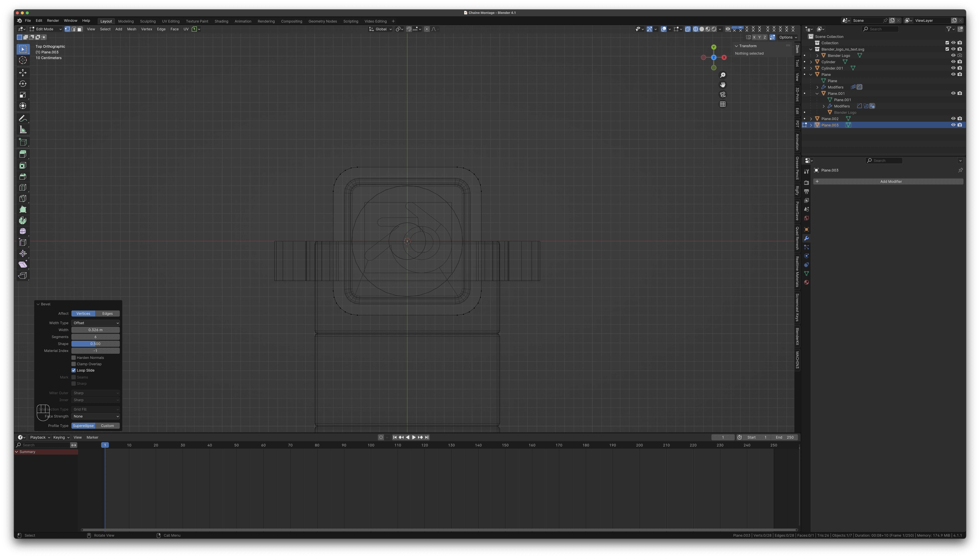980x557 pixels.
Task: Click the Shape 0.500 slider
Action: tap(96, 344)
